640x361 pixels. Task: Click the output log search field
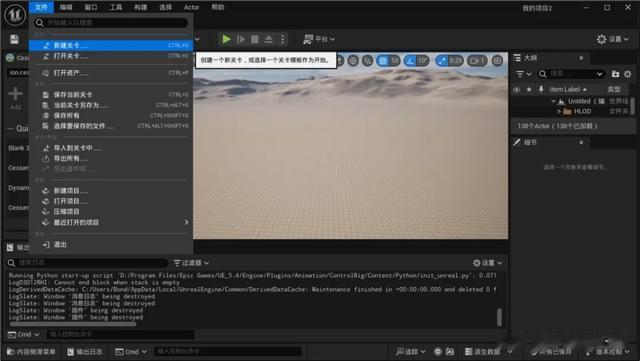(87, 263)
